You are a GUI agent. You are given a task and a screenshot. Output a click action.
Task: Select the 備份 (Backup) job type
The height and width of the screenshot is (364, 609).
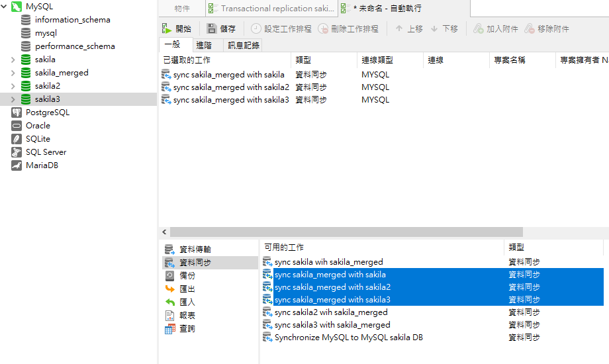[x=187, y=276]
